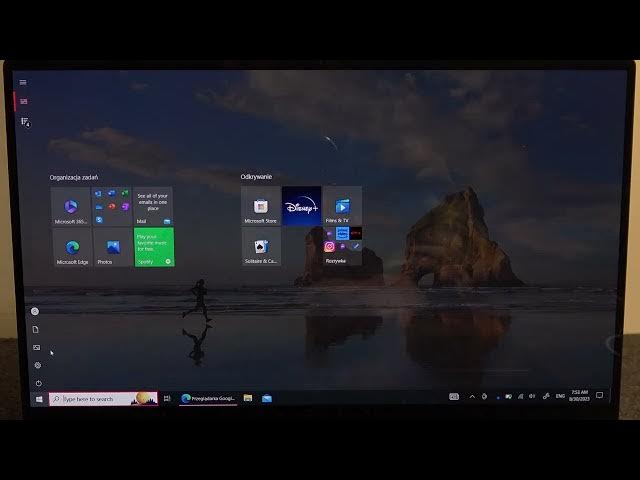Launch the Disney+ tile
This screenshot has height=480, width=640.
coord(301,206)
